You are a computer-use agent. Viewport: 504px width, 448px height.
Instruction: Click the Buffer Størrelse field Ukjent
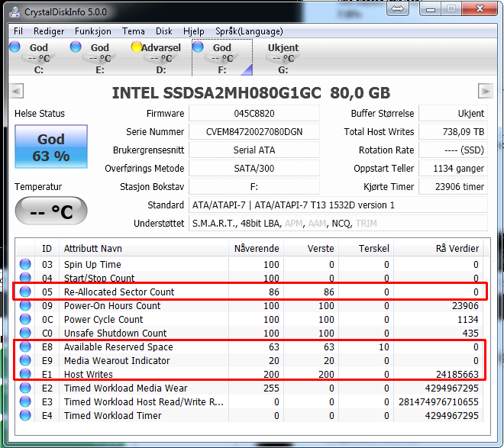click(x=453, y=114)
